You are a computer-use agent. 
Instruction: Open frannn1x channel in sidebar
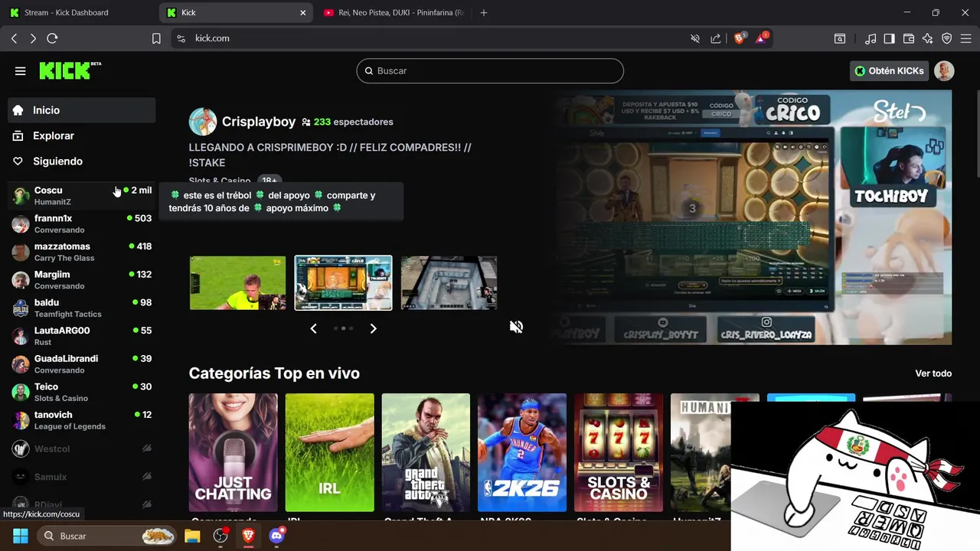tap(81, 223)
